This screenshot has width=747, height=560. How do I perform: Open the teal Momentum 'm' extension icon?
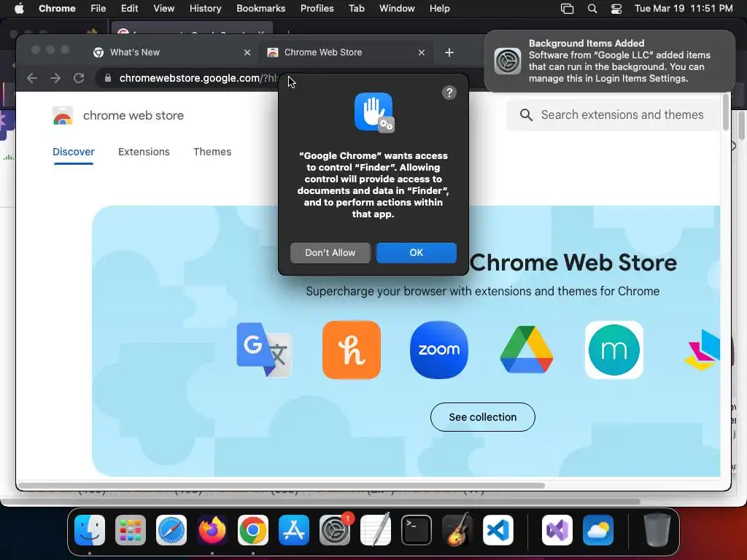tap(614, 350)
